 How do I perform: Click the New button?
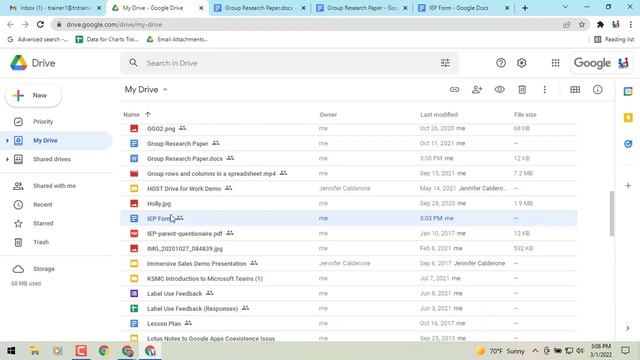click(33, 96)
